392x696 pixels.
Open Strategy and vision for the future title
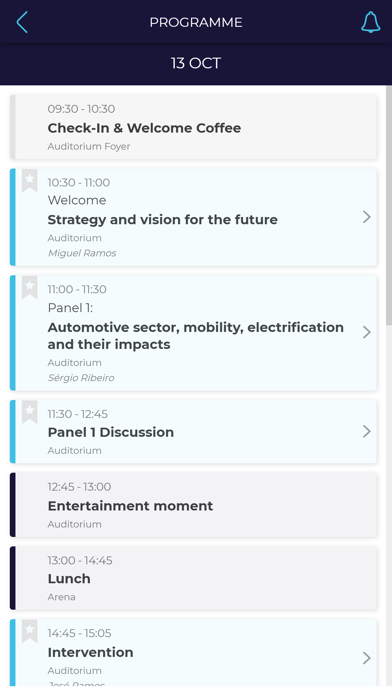coord(162,219)
